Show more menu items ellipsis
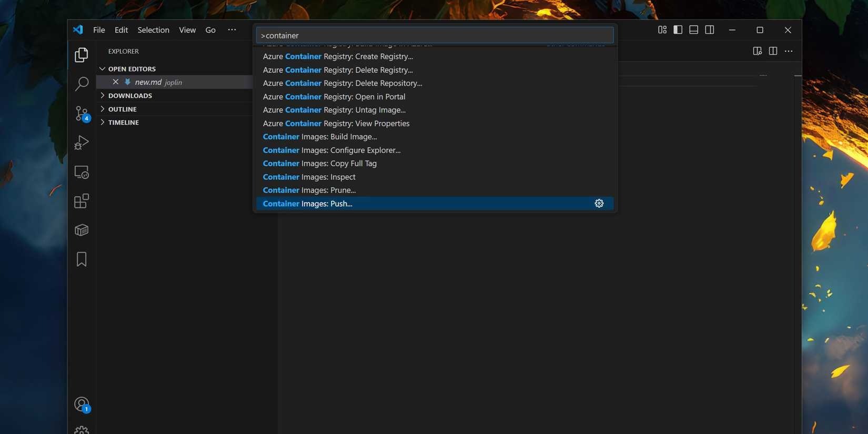This screenshot has width=868, height=434. pos(231,30)
